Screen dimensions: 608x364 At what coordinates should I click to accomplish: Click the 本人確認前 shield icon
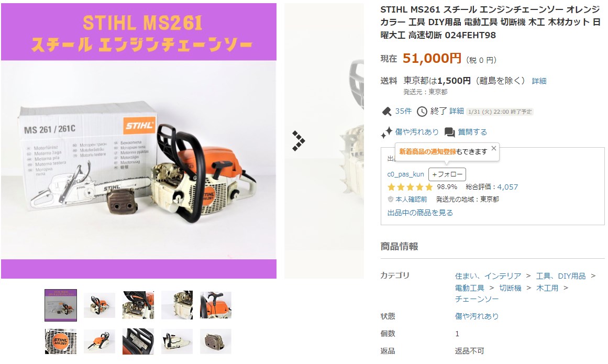391,199
